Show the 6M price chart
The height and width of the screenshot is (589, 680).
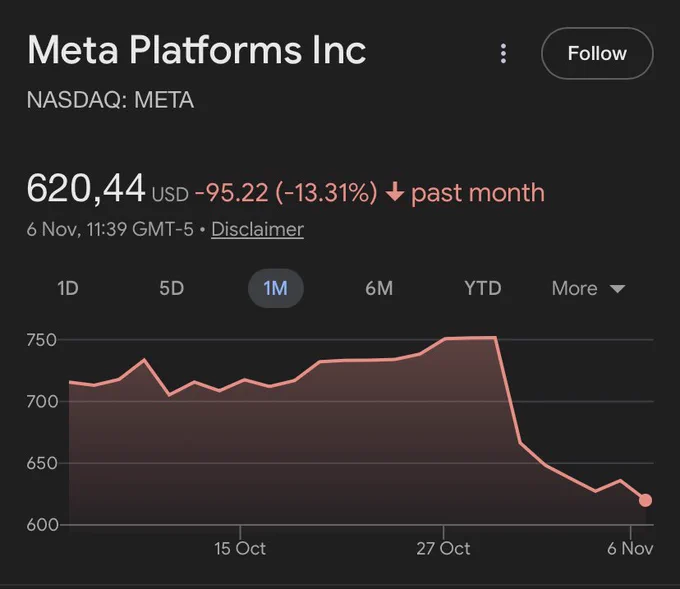coord(379,289)
